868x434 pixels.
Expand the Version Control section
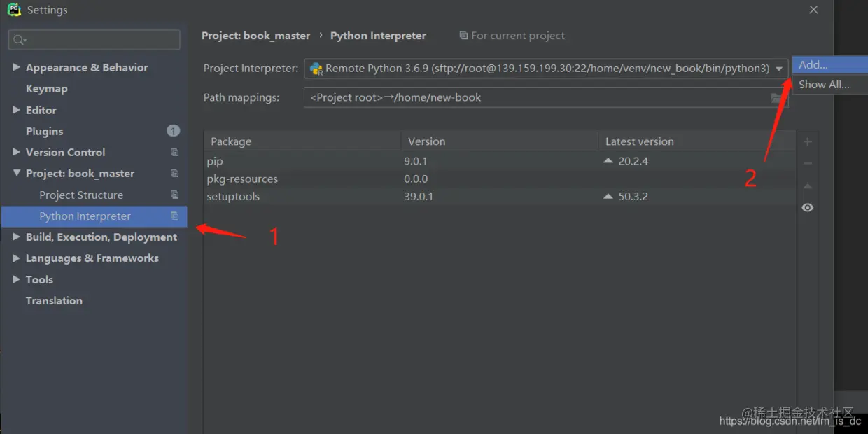pos(16,152)
